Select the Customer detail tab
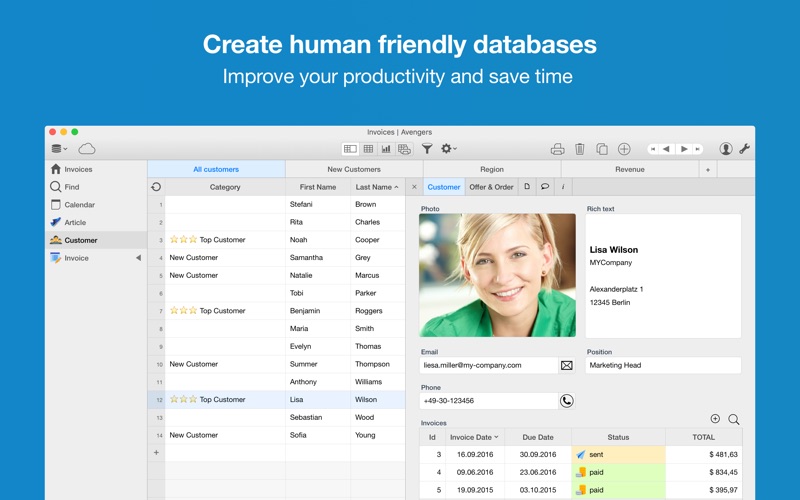 click(444, 187)
